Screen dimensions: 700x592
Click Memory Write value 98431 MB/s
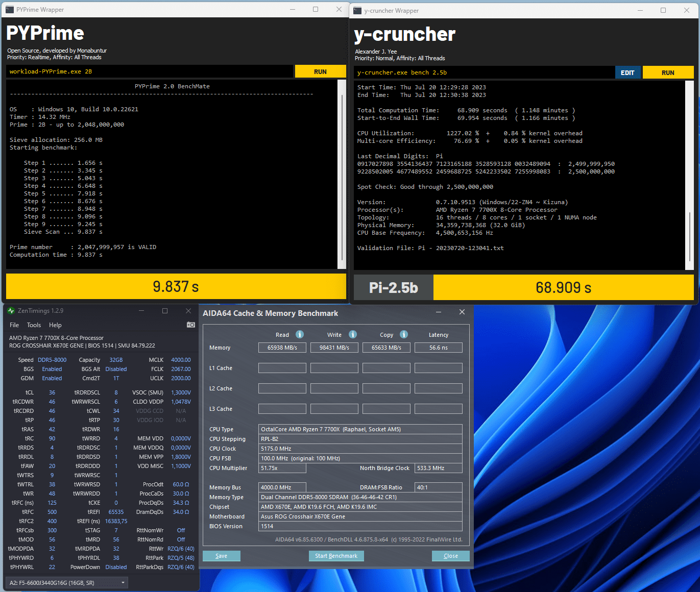pyautogui.click(x=334, y=348)
